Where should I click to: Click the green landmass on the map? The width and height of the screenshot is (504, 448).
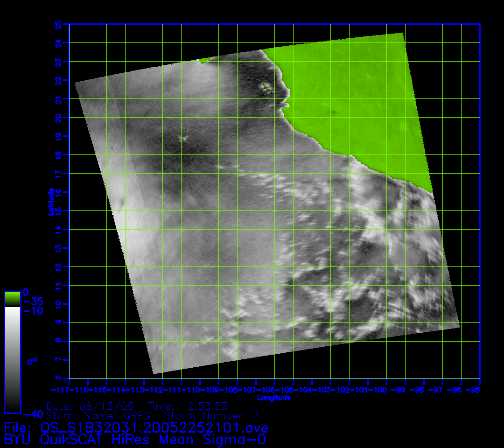[x=355, y=103]
